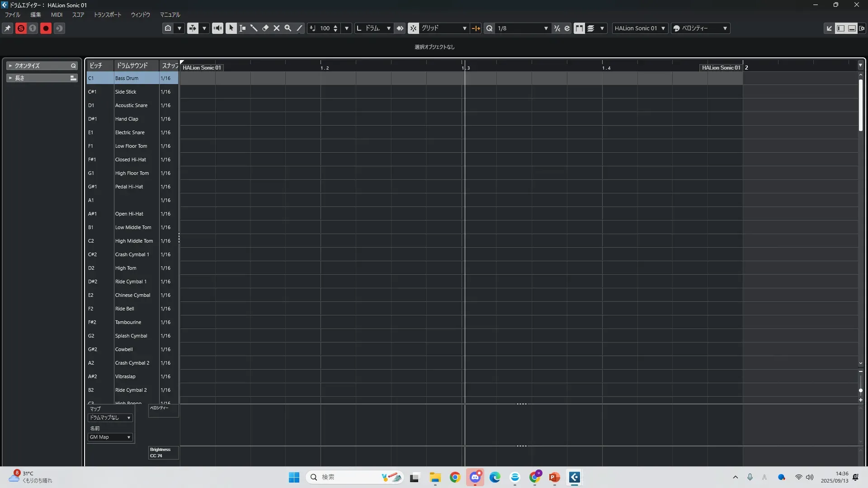Select the Drumstick tool
This screenshot has height=488, width=868.
point(254,28)
